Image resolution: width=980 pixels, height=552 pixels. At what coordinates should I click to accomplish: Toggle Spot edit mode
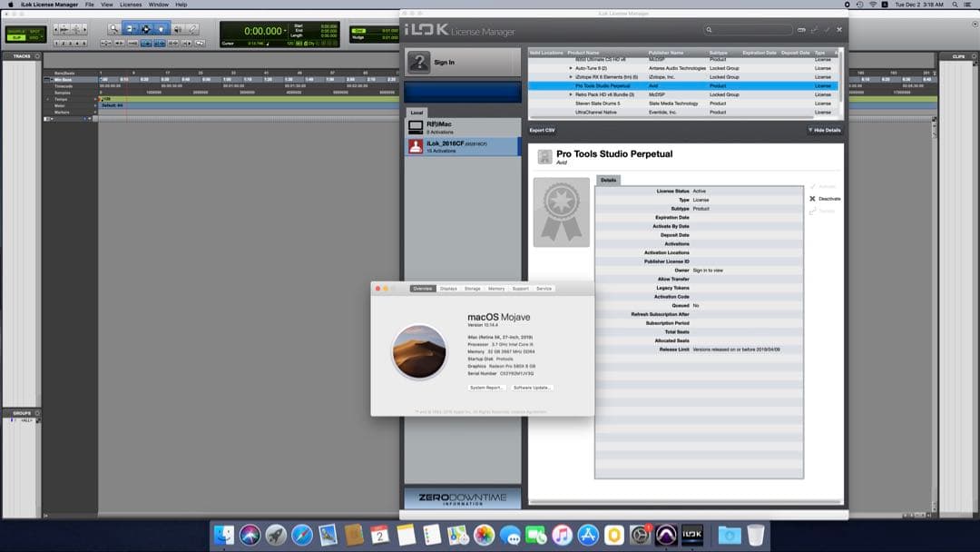pyautogui.click(x=34, y=31)
